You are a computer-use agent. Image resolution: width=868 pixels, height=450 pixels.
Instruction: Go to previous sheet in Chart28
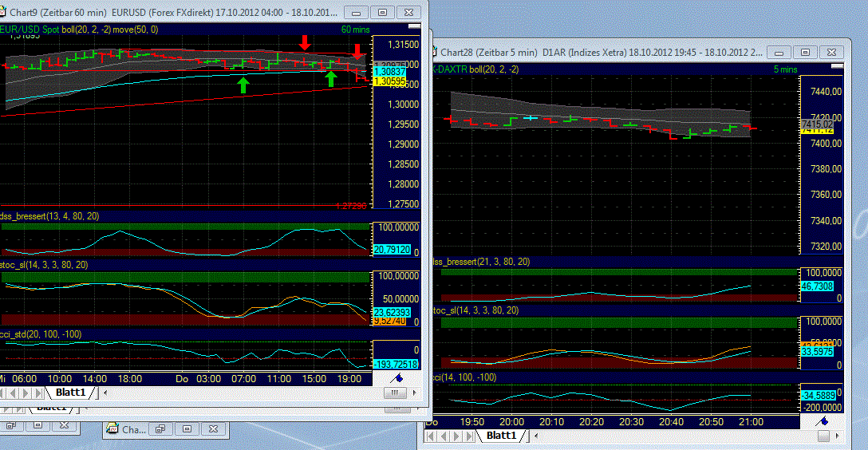coord(444,436)
